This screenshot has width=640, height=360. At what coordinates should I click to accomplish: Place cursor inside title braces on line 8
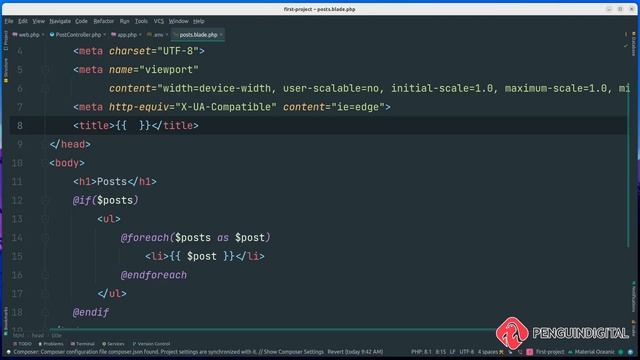pyautogui.click(x=133, y=126)
